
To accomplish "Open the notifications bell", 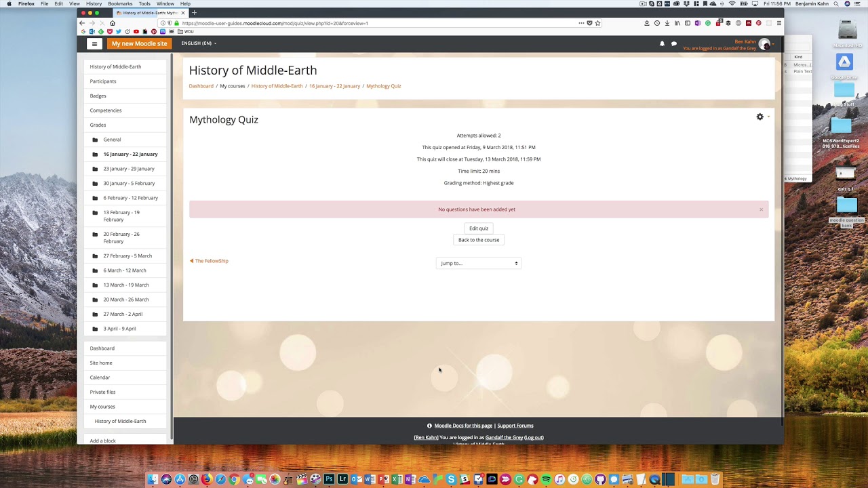I will coord(662,43).
